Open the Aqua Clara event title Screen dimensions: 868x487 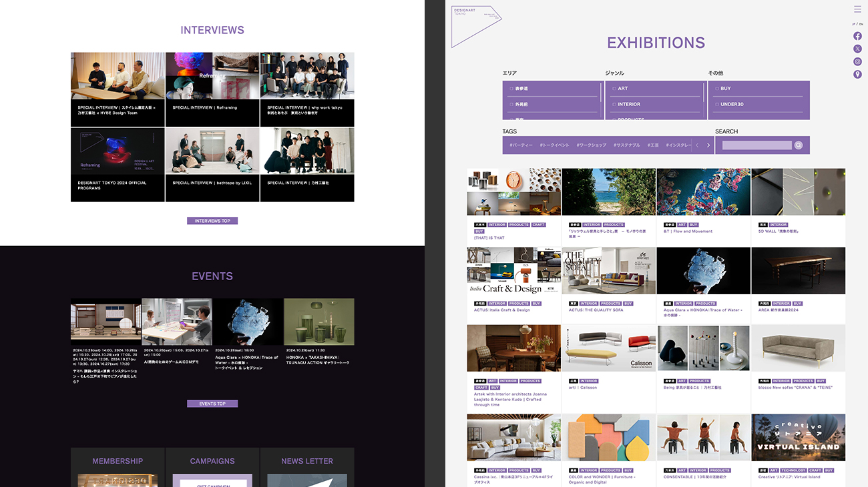247,362
